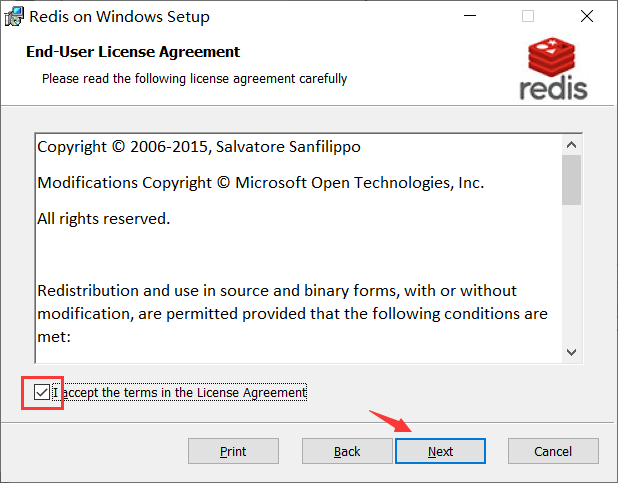The width and height of the screenshot is (618, 483).
Task: Click the license scrollbar thumb
Action: point(571,180)
